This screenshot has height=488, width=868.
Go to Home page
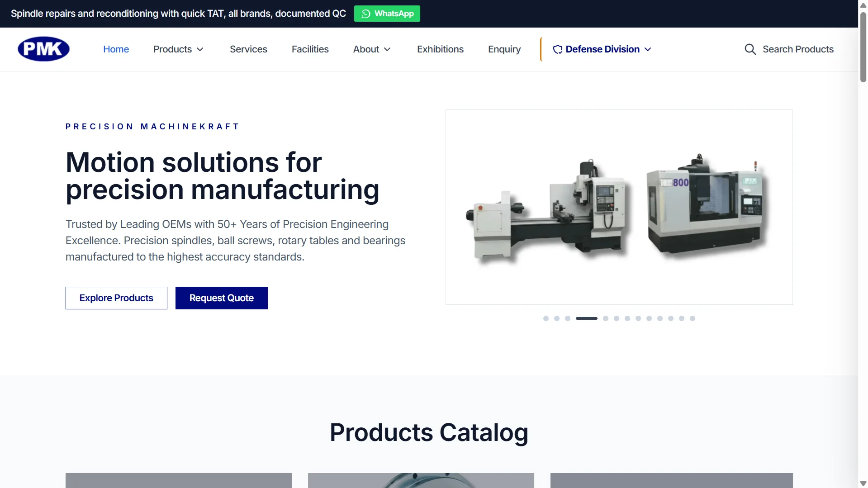click(x=116, y=49)
